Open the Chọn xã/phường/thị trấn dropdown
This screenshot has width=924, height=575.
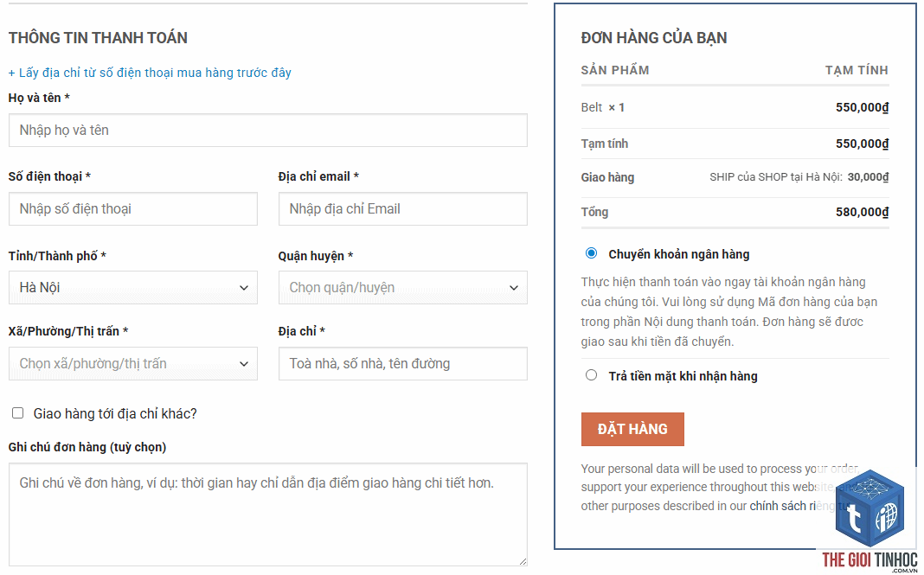[x=133, y=363]
